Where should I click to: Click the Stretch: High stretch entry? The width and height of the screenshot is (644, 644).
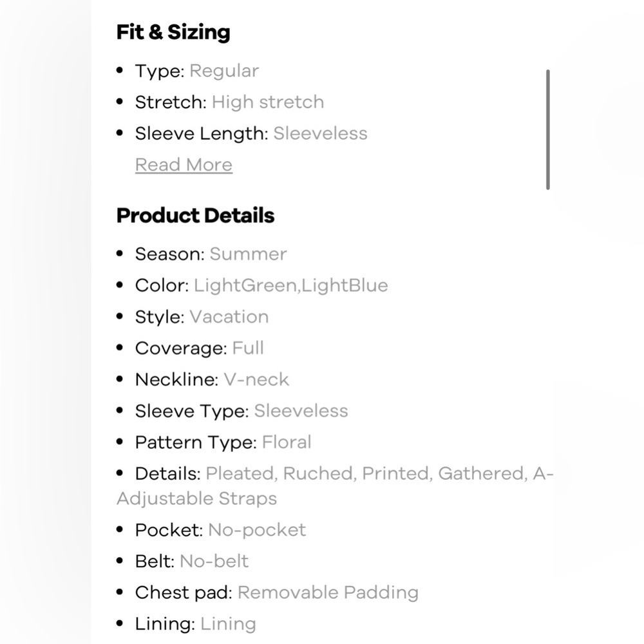tap(230, 102)
